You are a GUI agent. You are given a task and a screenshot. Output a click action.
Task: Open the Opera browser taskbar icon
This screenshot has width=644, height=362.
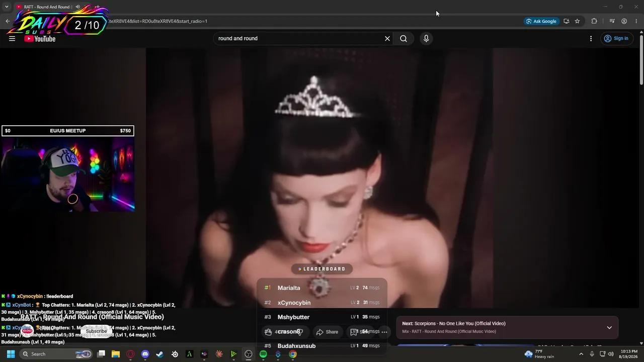point(130,354)
